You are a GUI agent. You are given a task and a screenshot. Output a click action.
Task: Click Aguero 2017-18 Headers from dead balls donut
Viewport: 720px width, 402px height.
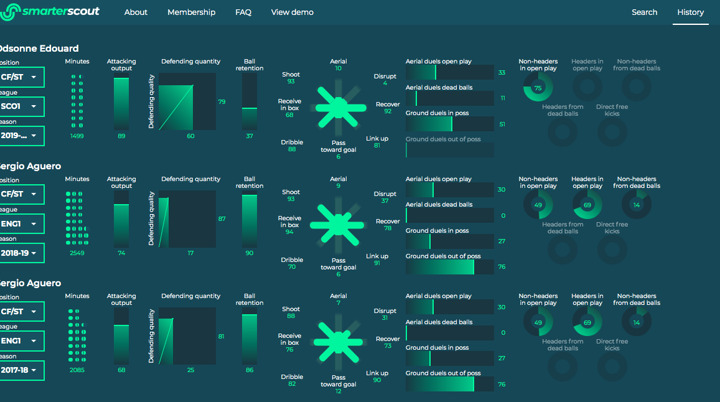pyautogui.click(x=562, y=367)
